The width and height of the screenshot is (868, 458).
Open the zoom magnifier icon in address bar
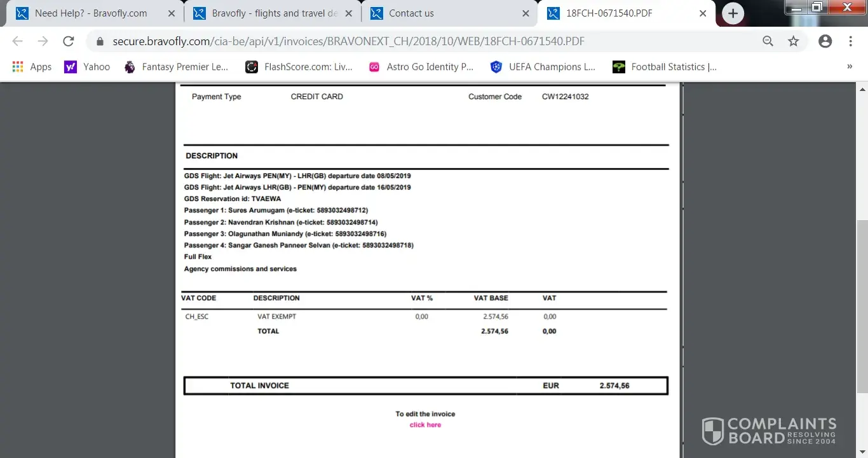(x=768, y=41)
